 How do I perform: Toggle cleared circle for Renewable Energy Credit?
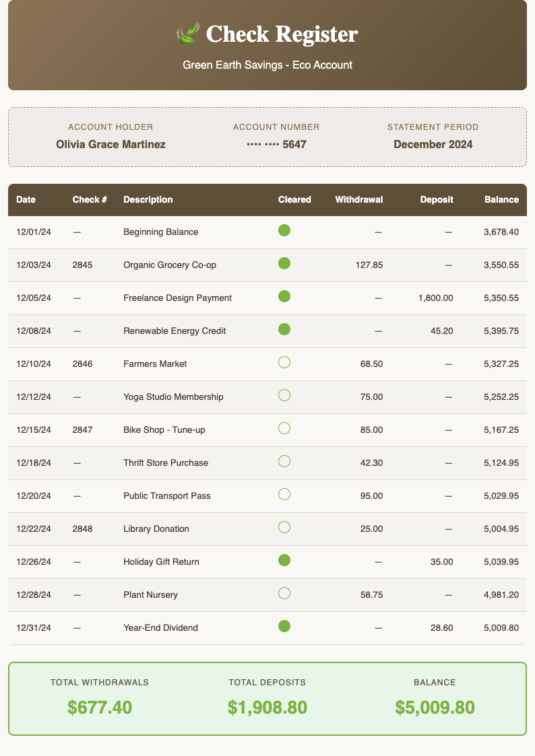284,329
